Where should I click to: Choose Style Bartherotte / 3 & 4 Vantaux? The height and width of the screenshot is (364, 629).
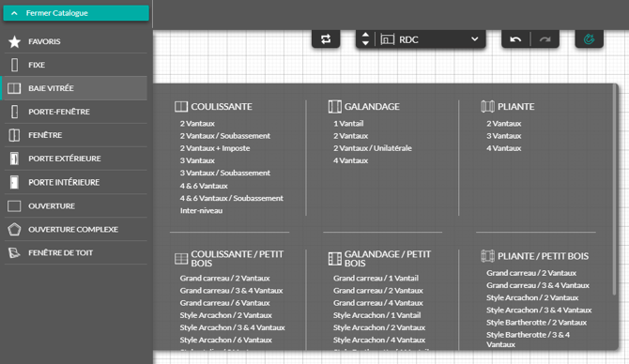(528, 340)
